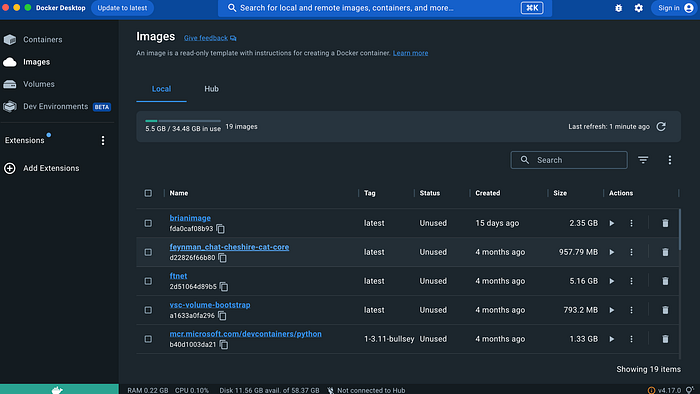Go to Dev Environments in sidebar
This screenshot has width=700, height=394.
(x=56, y=107)
